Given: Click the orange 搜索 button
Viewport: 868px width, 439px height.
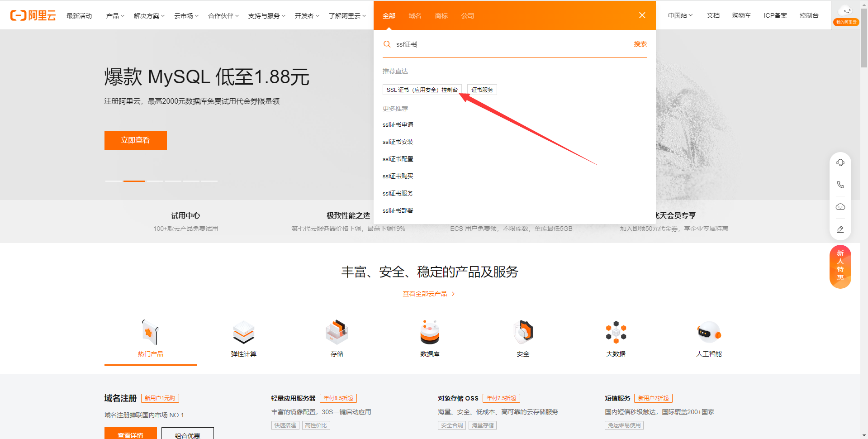Looking at the screenshot, I should [x=640, y=44].
